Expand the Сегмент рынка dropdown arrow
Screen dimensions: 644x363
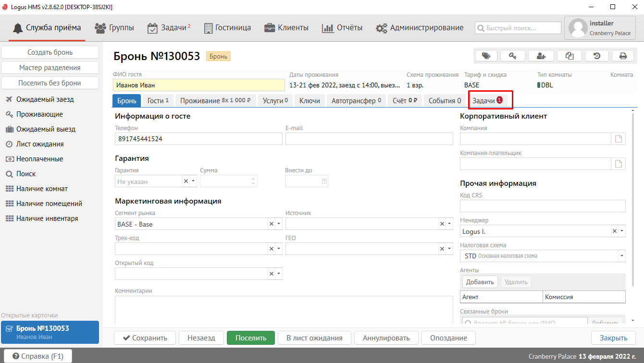279,224
